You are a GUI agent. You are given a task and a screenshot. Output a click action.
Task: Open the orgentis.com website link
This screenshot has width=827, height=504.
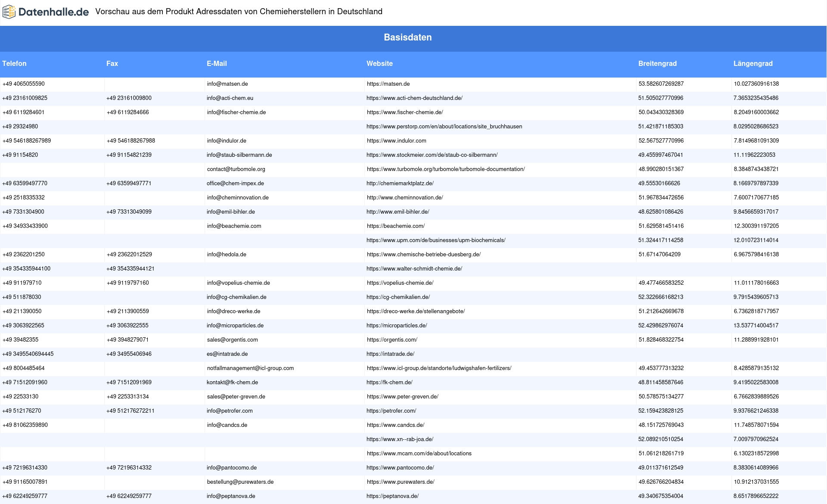[x=392, y=340]
